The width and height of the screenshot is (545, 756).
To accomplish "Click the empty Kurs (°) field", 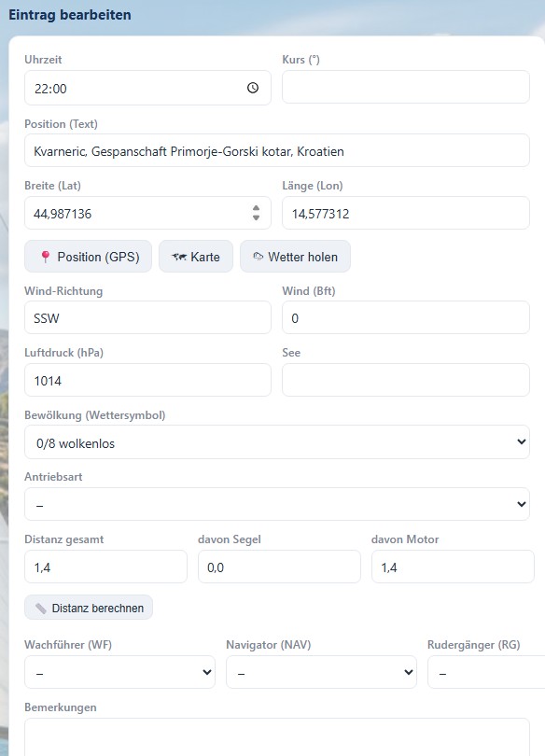I will coord(406,87).
